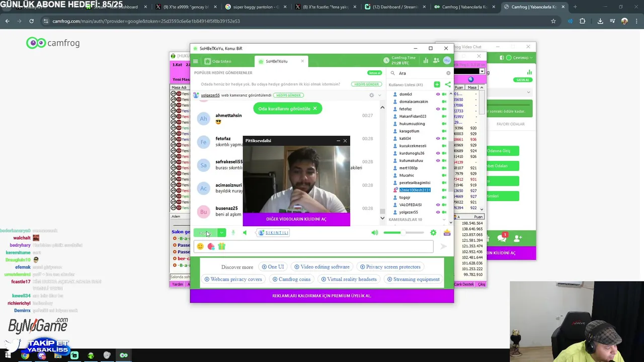This screenshot has width=644, height=362.
Task: Click the Camfrog Time clock icon
Action: pyautogui.click(x=386, y=60)
